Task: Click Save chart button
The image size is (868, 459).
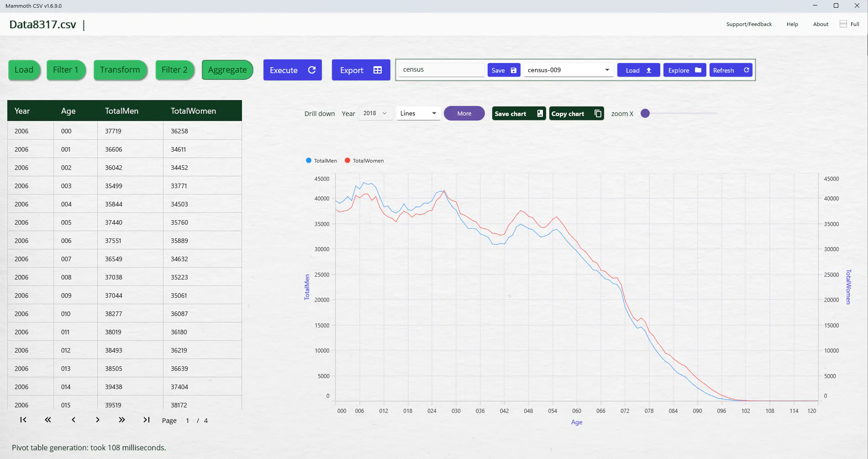Action: (519, 113)
